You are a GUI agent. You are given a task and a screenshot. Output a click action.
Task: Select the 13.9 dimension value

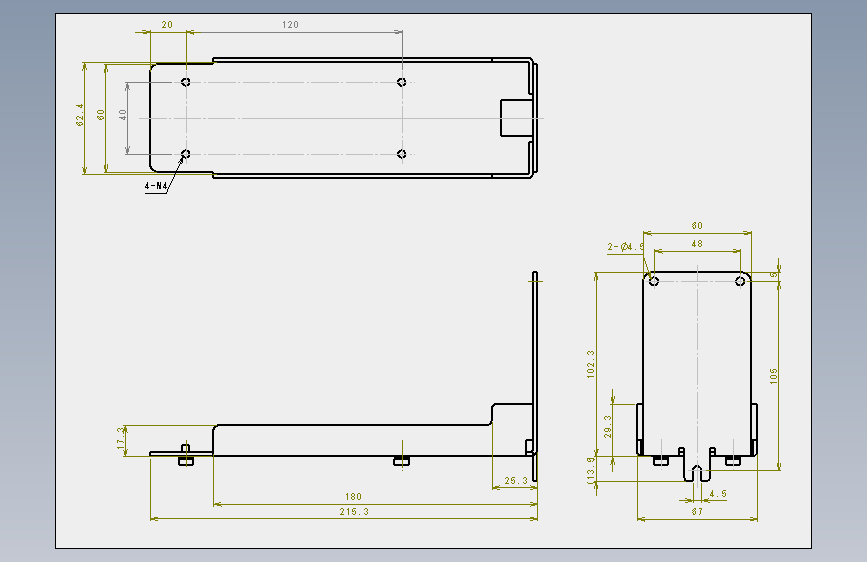coord(591,469)
